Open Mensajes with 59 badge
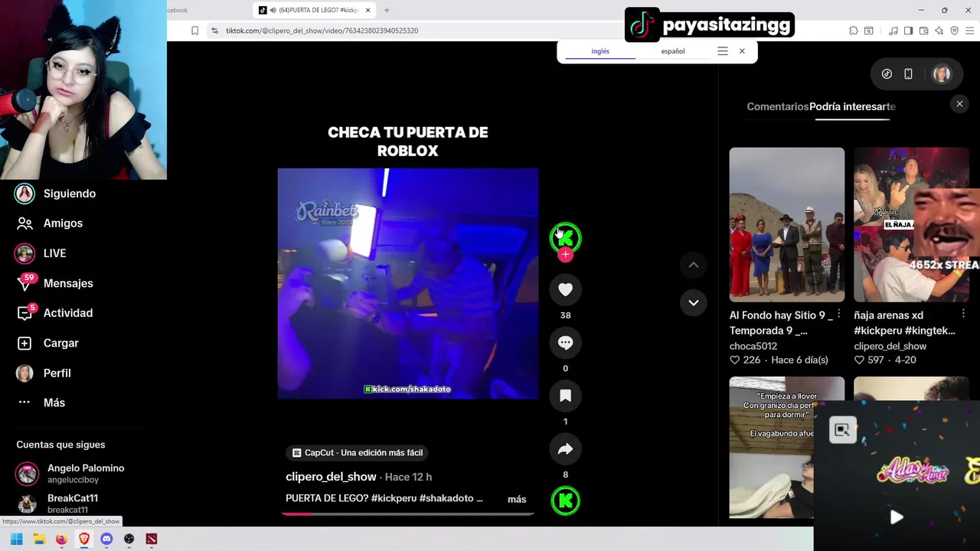The height and width of the screenshot is (551, 980). (67, 283)
